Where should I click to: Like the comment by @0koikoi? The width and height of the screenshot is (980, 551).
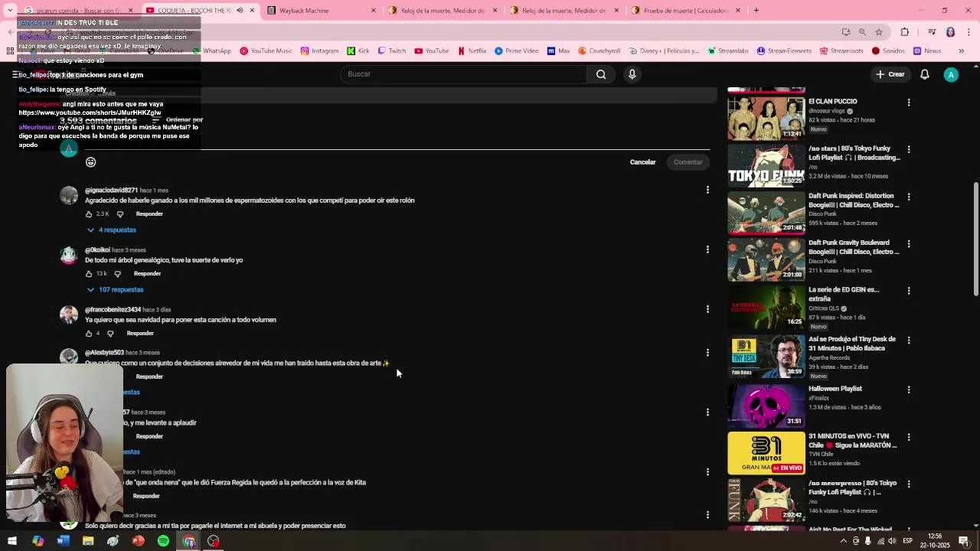tap(89, 274)
